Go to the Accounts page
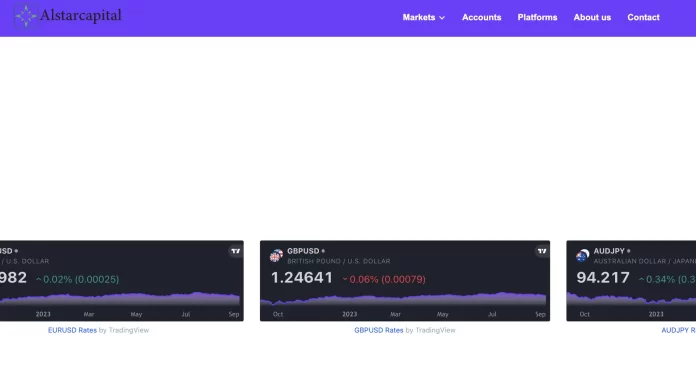Screen dimensions: 696x365 pyautogui.click(x=482, y=17)
